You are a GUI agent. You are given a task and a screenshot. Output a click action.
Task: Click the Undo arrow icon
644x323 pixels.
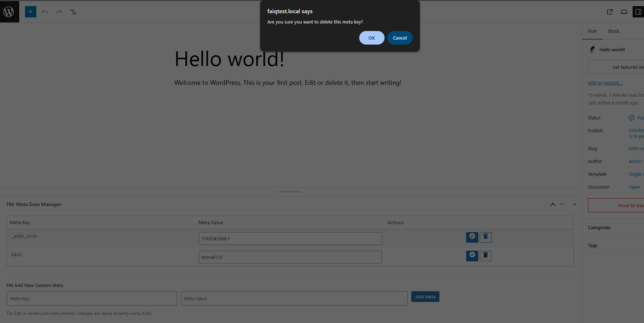(45, 11)
